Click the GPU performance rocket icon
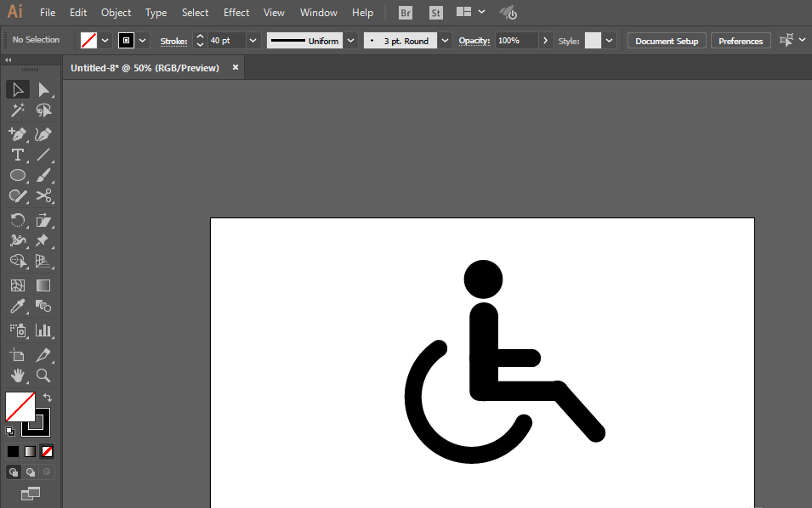 (x=508, y=13)
